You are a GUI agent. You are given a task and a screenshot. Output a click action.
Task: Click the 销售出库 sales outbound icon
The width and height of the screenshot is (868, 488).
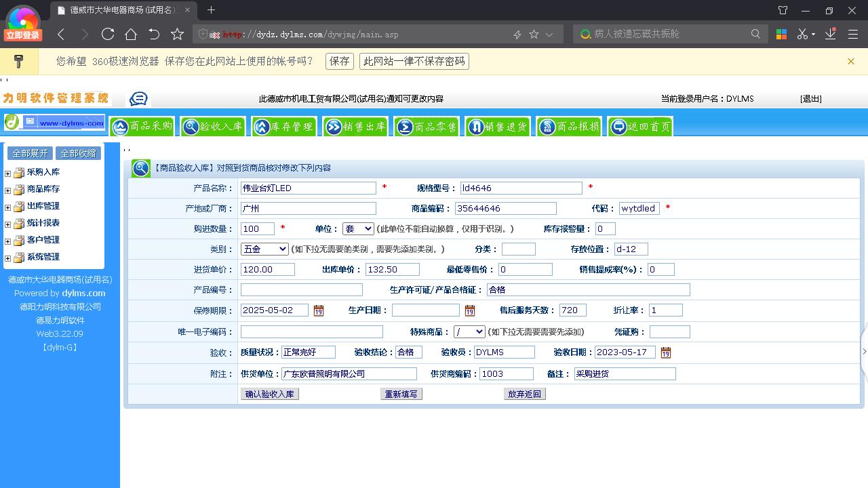point(355,126)
